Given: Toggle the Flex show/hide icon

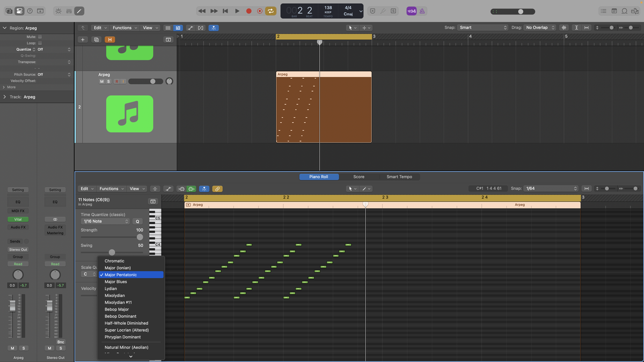Looking at the screenshot, I should 201,28.
